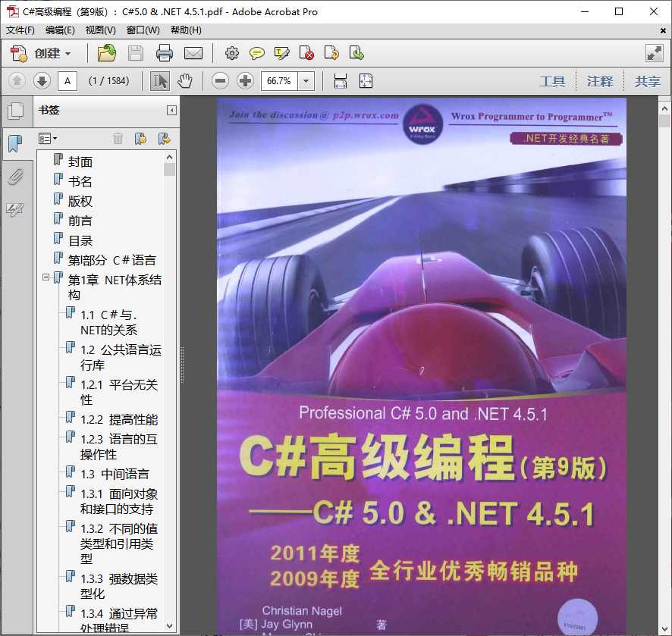
Task: Collapse 第1章 NET体系结构 bookmark
Action: (x=46, y=277)
